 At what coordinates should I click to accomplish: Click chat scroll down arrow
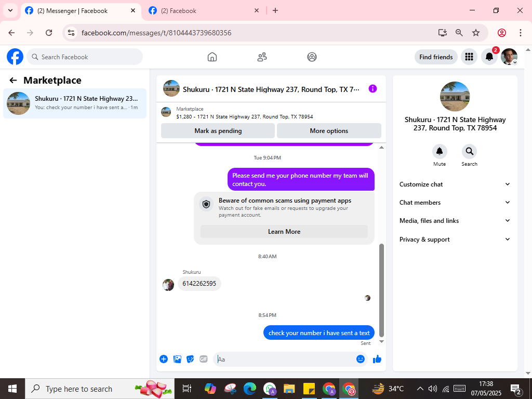point(381,342)
